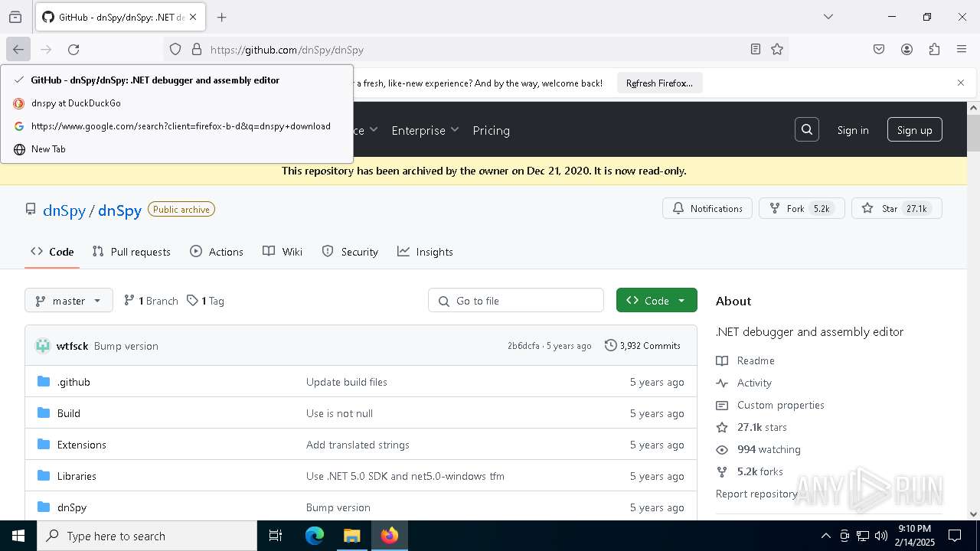The width and height of the screenshot is (980, 551).
Task: Go back to the previous page
Action: (18, 49)
